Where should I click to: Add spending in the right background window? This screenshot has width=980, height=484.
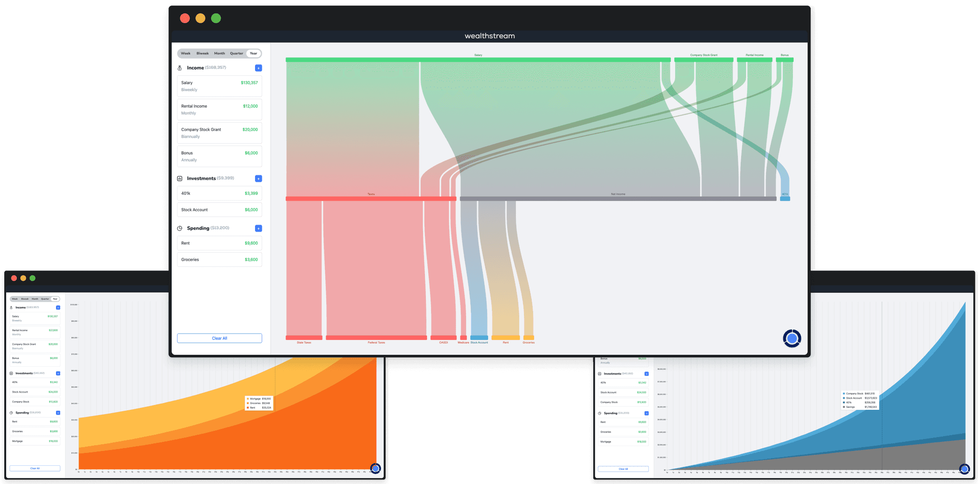click(x=646, y=413)
